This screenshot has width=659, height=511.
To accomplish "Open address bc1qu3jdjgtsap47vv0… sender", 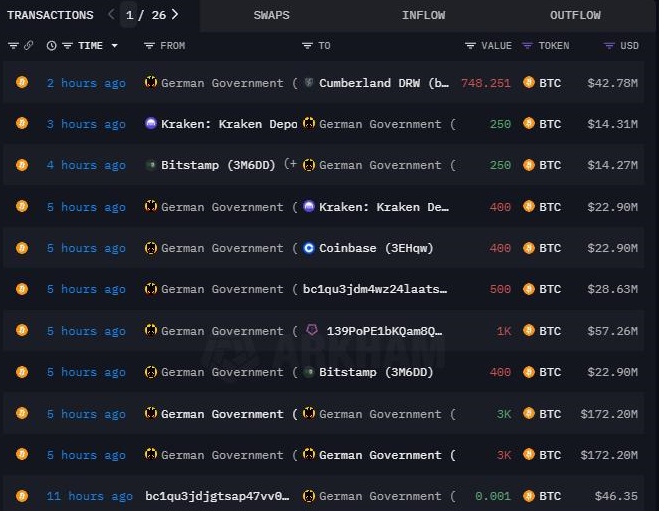I will tap(217, 496).
